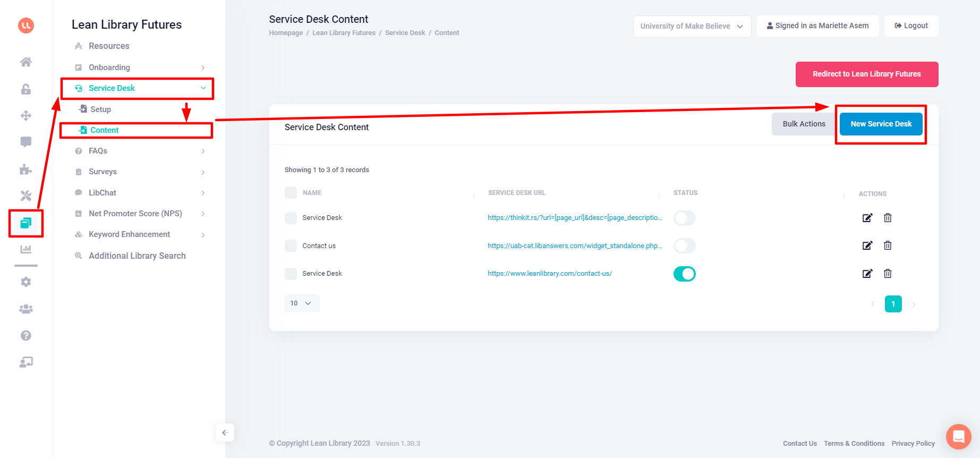Open Homepage breadcrumb link
Image resolution: width=980 pixels, height=458 pixels.
[x=286, y=33]
